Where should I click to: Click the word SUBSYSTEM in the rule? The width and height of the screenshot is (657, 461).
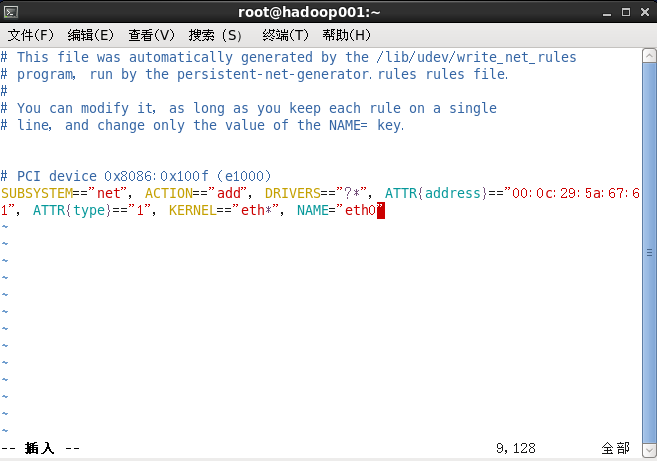pos(37,193)
